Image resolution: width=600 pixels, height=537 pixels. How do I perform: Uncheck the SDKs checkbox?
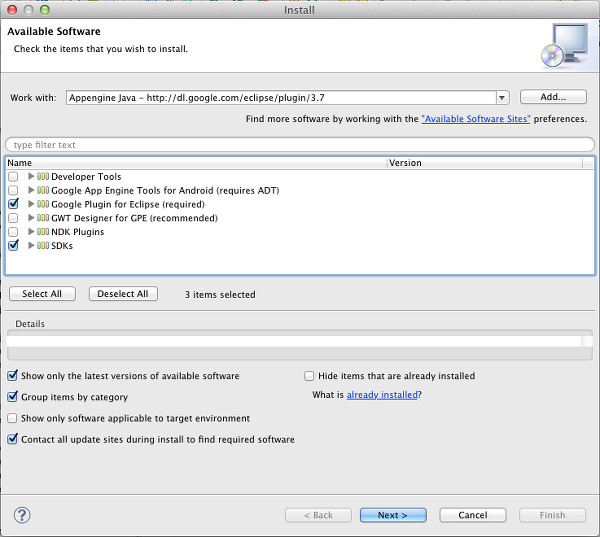click(x=13, y=245)
